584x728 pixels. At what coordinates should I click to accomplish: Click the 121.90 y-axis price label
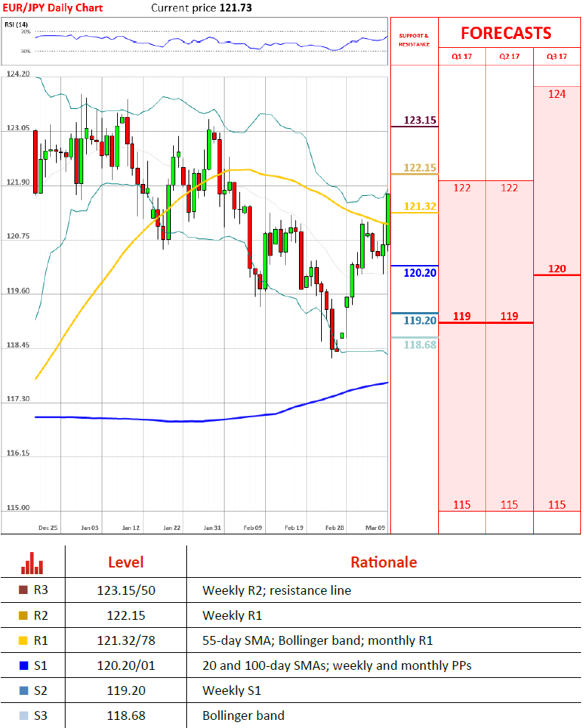click(x=18, y=182)
